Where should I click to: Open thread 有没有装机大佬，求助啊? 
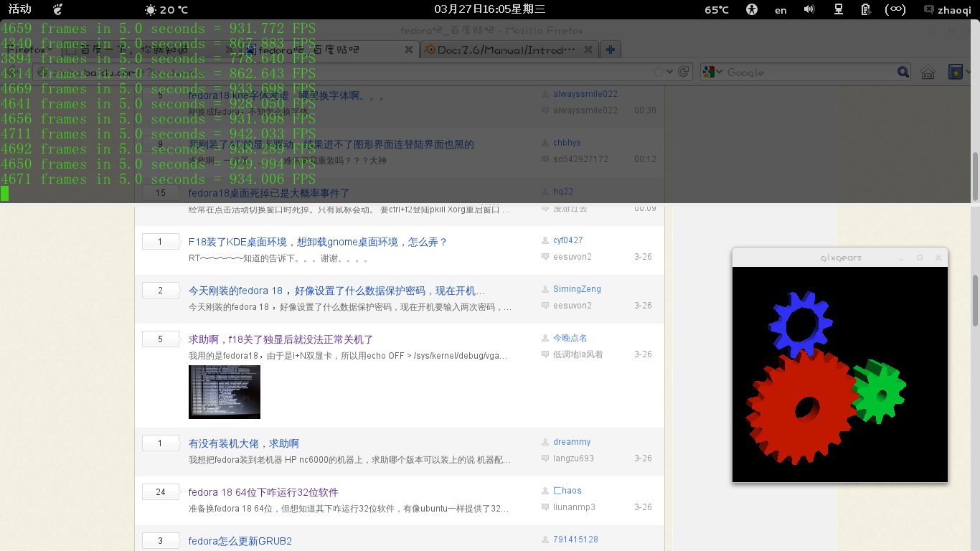pos(244,443)
